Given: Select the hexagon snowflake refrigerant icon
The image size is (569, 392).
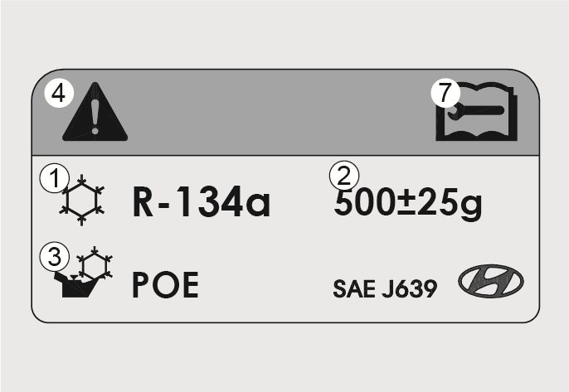Looking at the screenshot, I should coord(82,201).
